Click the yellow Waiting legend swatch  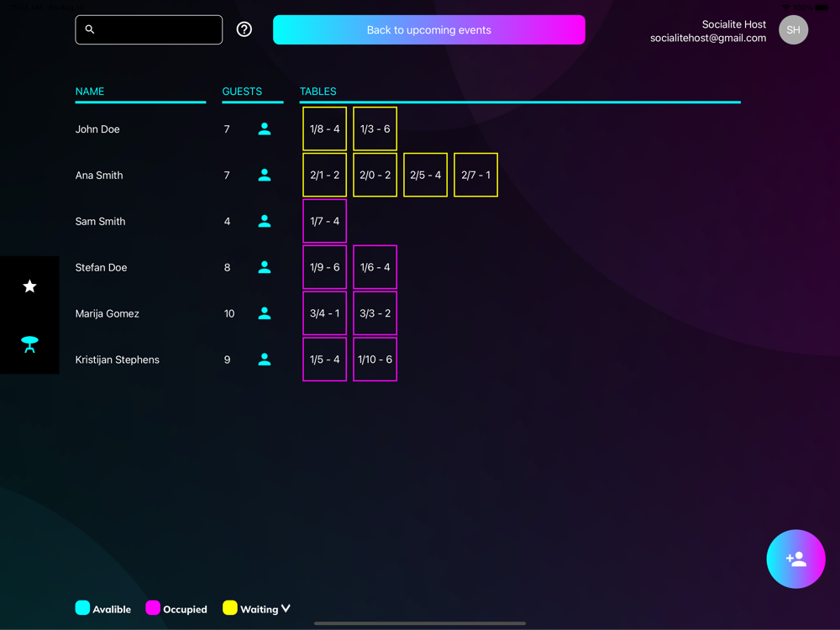pyautogui.click(x=230, y=607)
